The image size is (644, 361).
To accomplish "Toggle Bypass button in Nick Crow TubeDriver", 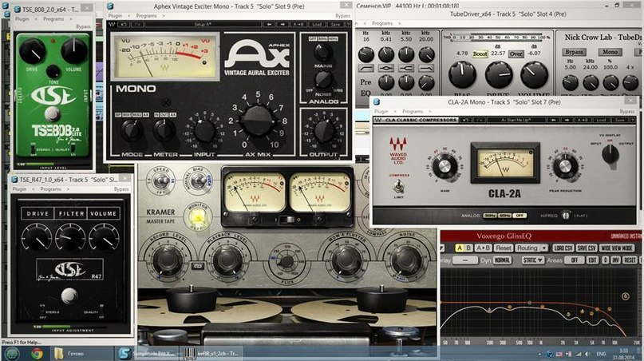I will pos(574,52).
